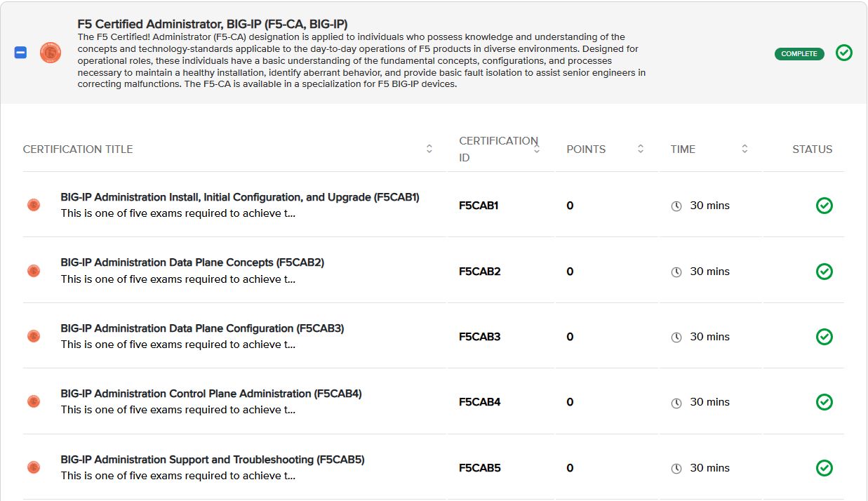Open BIG-IP Administration Install, Initial Configuration exam
The image size is (868, 501).
tap(240, 197)
